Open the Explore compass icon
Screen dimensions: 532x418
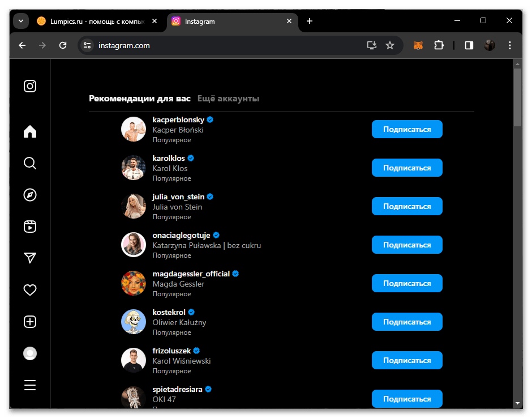30,195
